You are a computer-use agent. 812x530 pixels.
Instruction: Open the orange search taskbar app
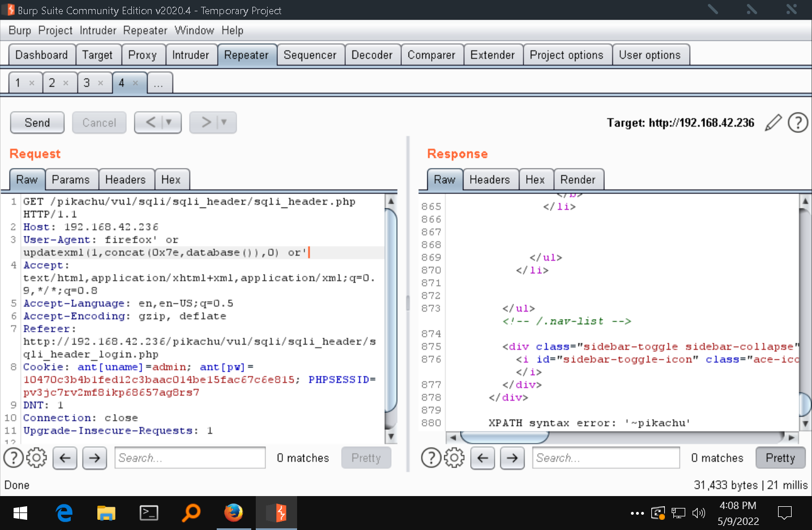pos(191,513)
